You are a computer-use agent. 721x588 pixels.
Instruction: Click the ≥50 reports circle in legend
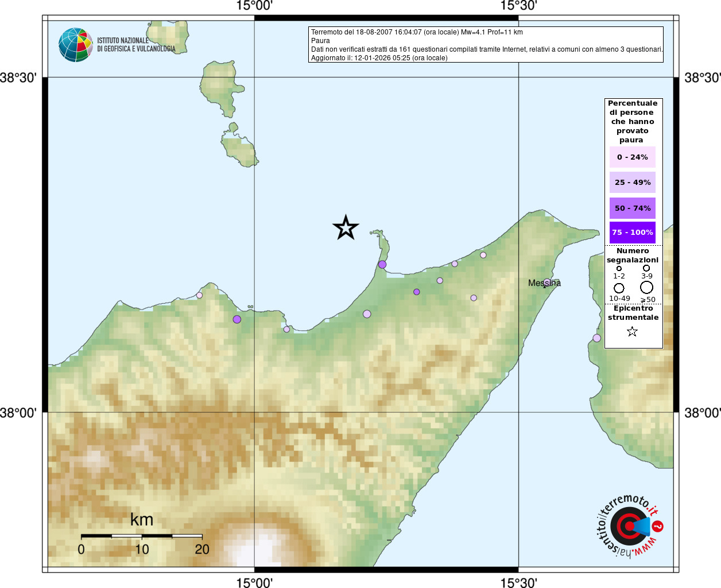646,287
